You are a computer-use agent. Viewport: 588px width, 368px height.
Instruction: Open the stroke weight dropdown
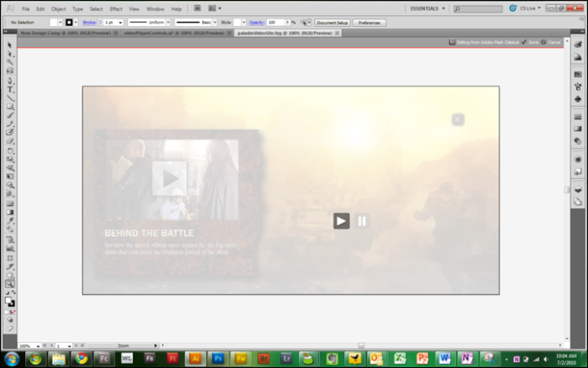[x=120, y=23]
